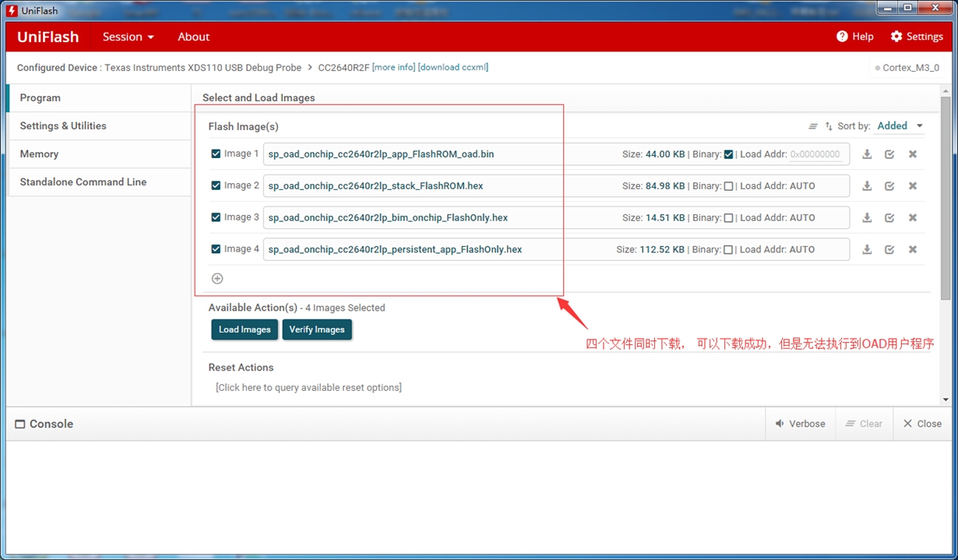Maximize the UniFlash window
This screenshot has width=958, height=560.
pyautogui.click(x=907, y=7)
